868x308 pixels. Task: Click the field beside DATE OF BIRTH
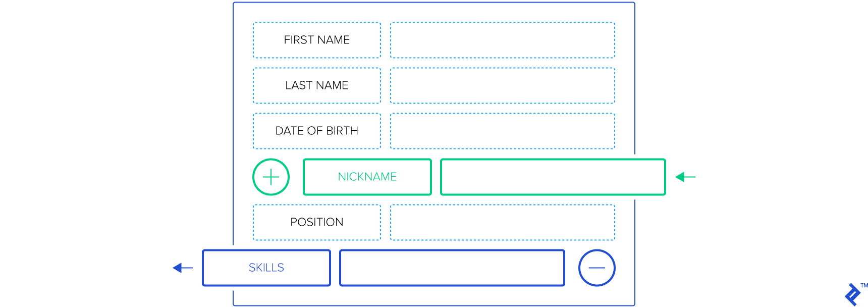[x=503, y=131]
